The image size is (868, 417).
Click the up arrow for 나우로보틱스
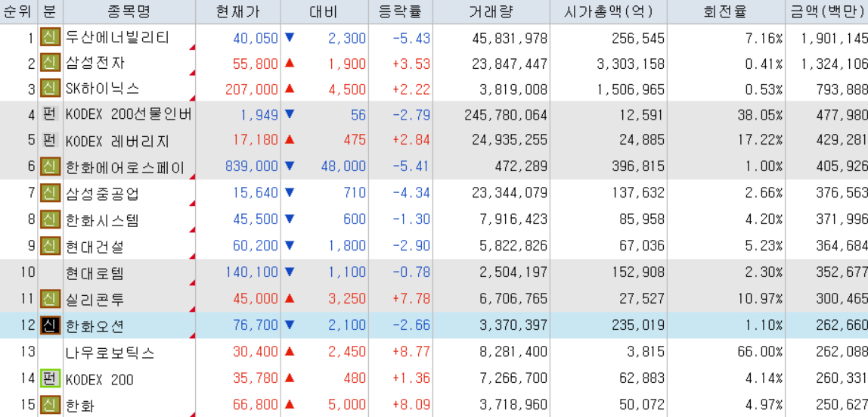[x=289, y=352]
